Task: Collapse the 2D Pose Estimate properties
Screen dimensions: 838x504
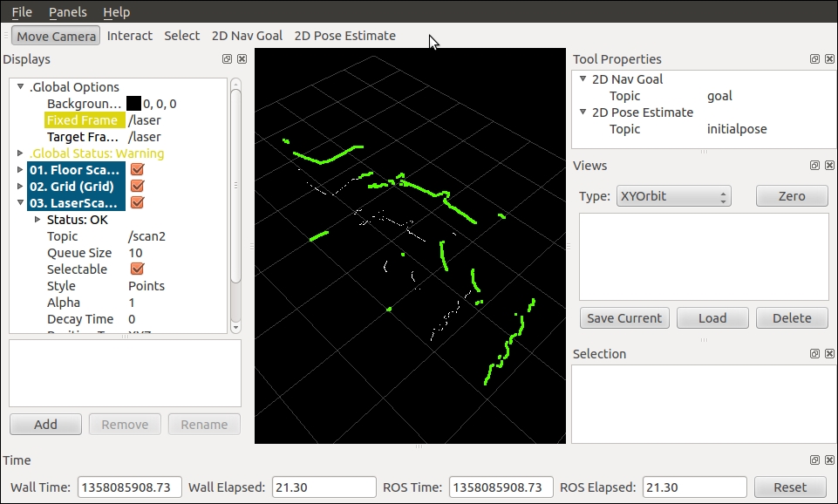Action: tap(583, 112)
